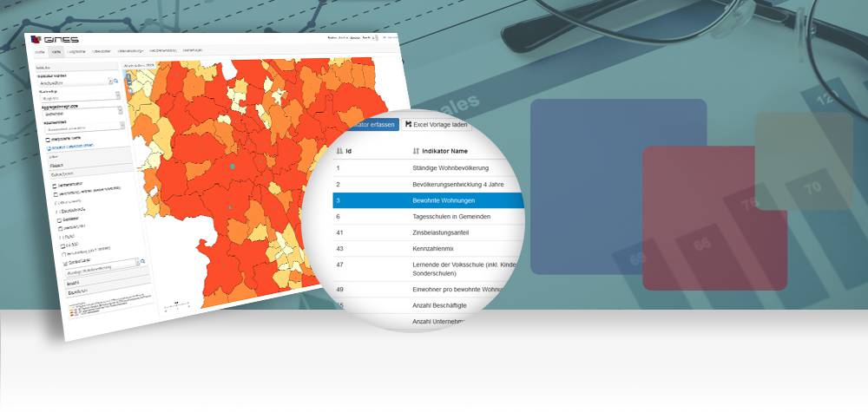The width and height of the screenshot is (868, 412).
Task: Open the Aggregationsregion dropdown in the sidebar
Action: tap(82, 111)
